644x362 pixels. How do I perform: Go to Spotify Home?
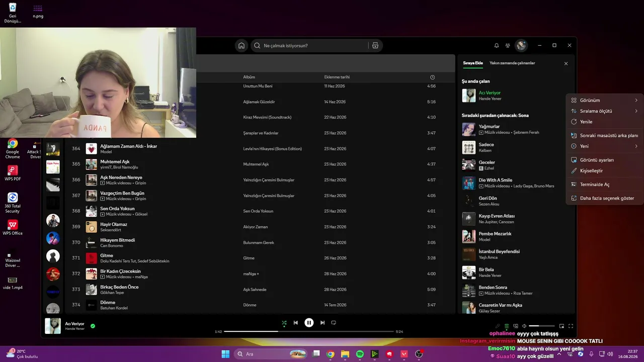coord(242,46)
